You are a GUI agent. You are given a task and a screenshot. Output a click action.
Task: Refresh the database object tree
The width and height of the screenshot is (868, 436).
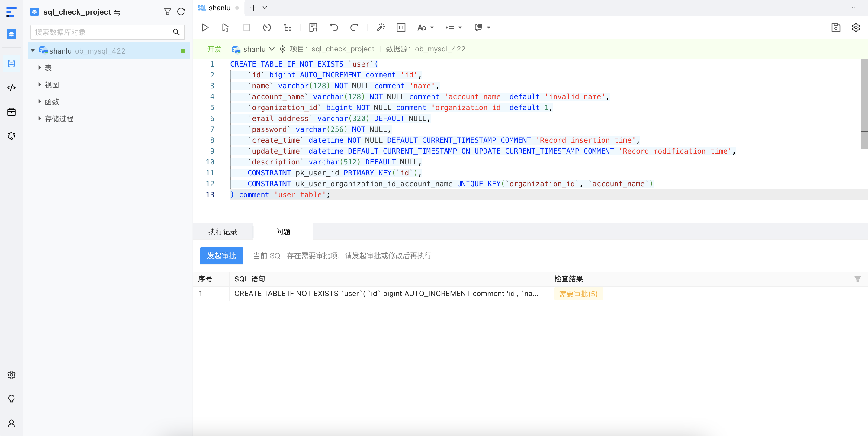click(x=181, y=12)
